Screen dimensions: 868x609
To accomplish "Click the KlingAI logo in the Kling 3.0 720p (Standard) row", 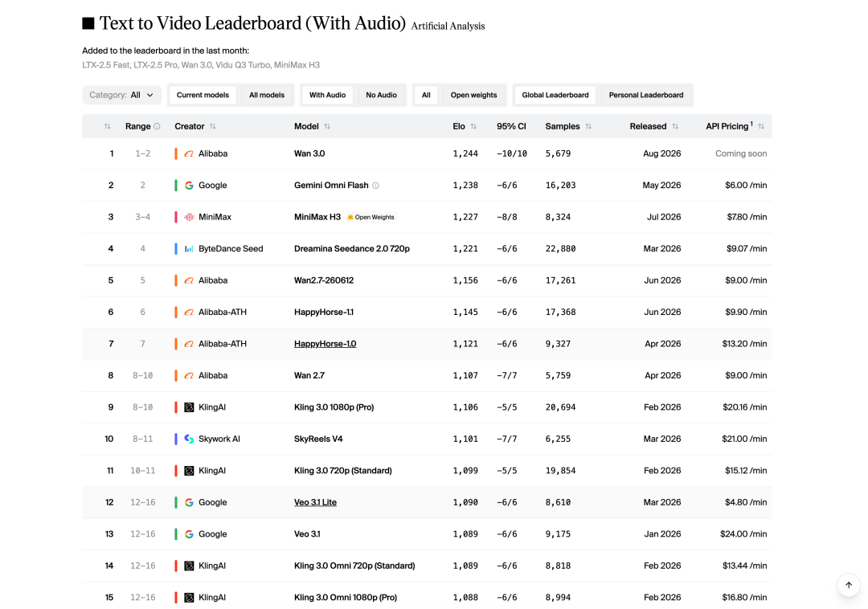I will tap(189, 472).
